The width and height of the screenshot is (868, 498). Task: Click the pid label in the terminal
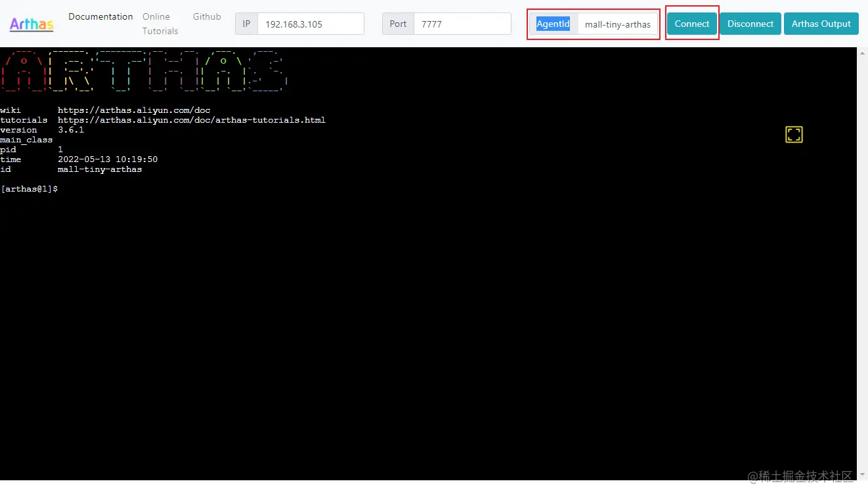coord(8,150)
